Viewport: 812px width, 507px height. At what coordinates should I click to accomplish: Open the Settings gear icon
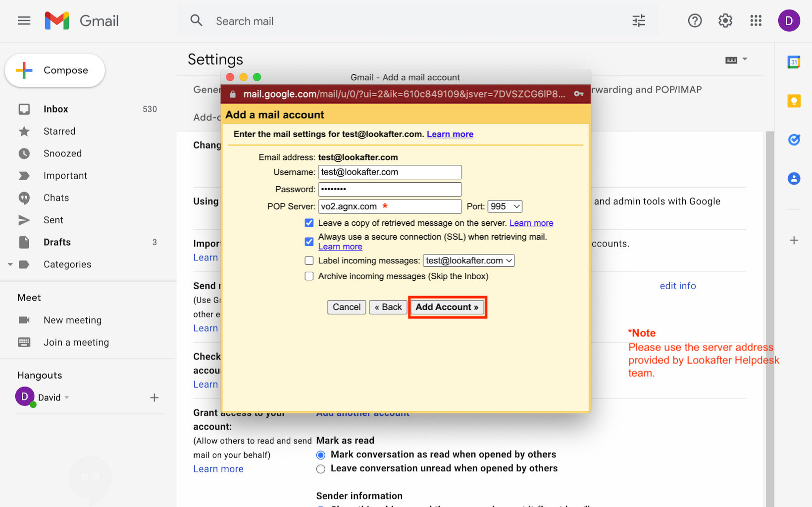725,21
